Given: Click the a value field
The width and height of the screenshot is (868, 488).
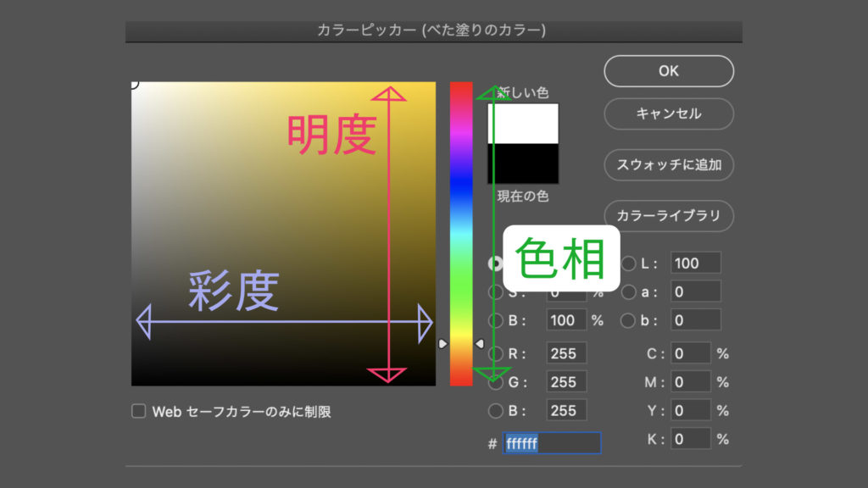Looking at the screenshot, I should [696, 291].
